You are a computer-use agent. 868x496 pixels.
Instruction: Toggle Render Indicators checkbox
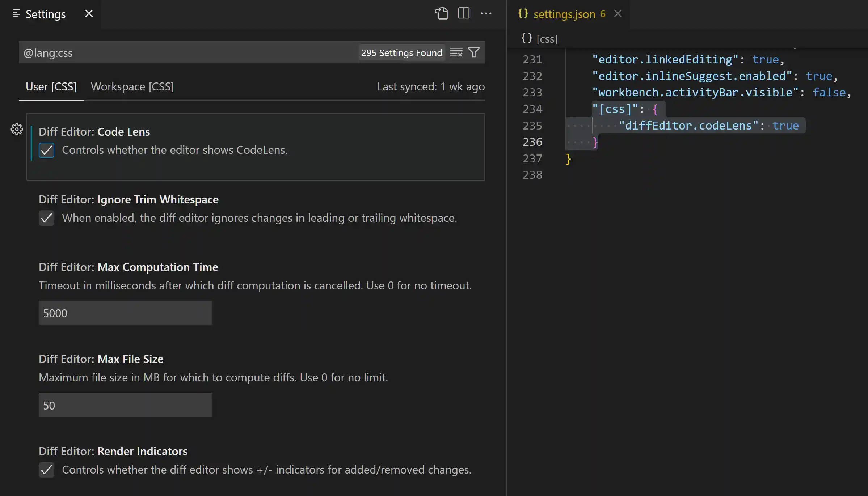click(46, 470)
